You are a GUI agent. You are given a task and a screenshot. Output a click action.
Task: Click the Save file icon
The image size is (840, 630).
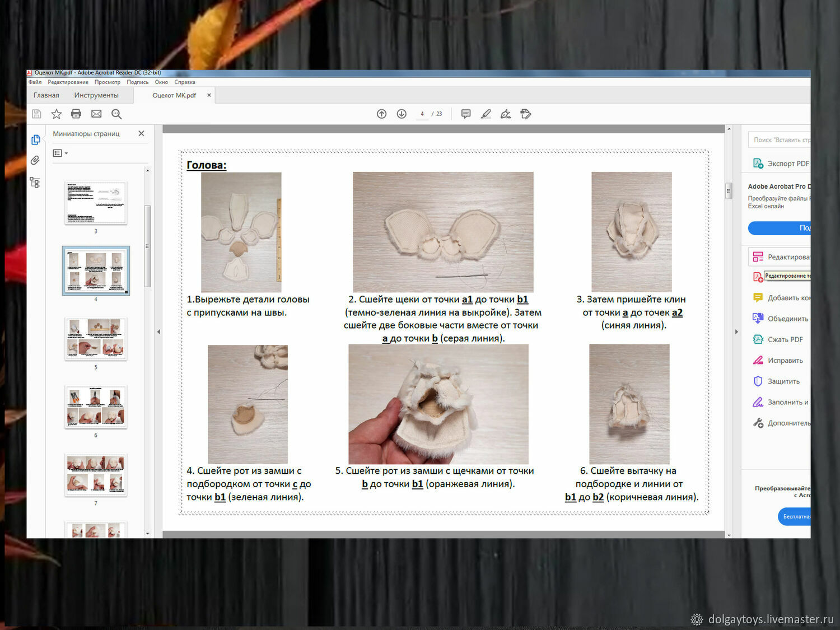pos(36,114)
